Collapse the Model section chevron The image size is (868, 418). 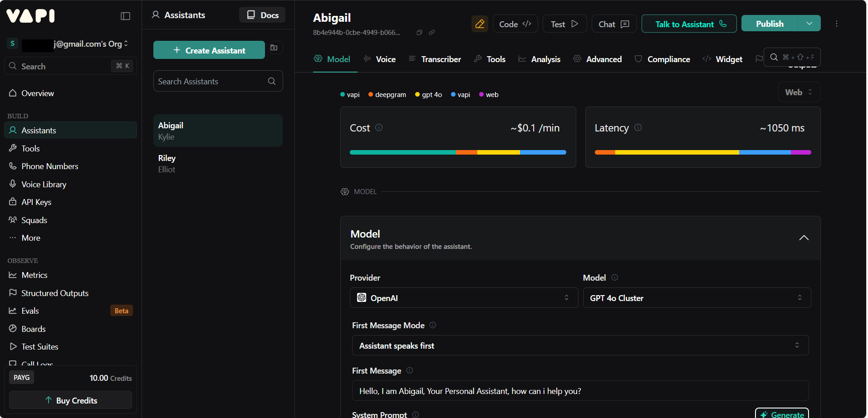pos(804,238)
